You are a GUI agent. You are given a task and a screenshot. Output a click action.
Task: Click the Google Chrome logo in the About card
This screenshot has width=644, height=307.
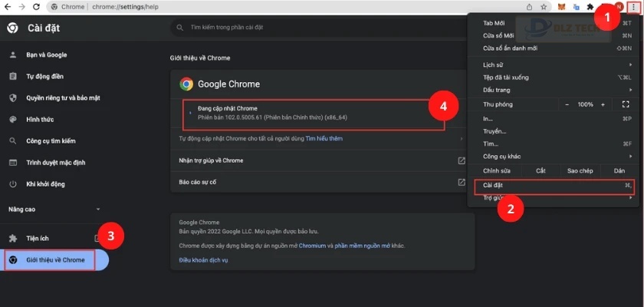pyautogui.click(x=186, y=84)
